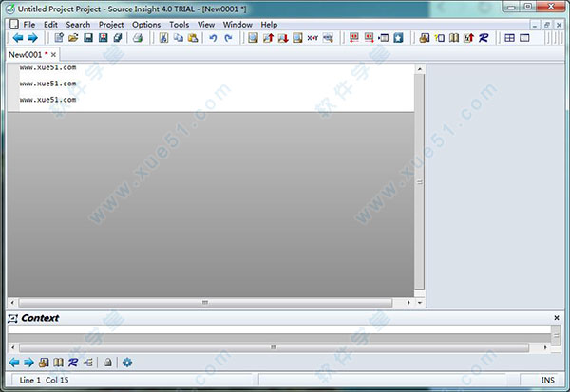Click the editor horizontal scrollbar left arrow
Screen dimensions: 570x392
(12, 302)
